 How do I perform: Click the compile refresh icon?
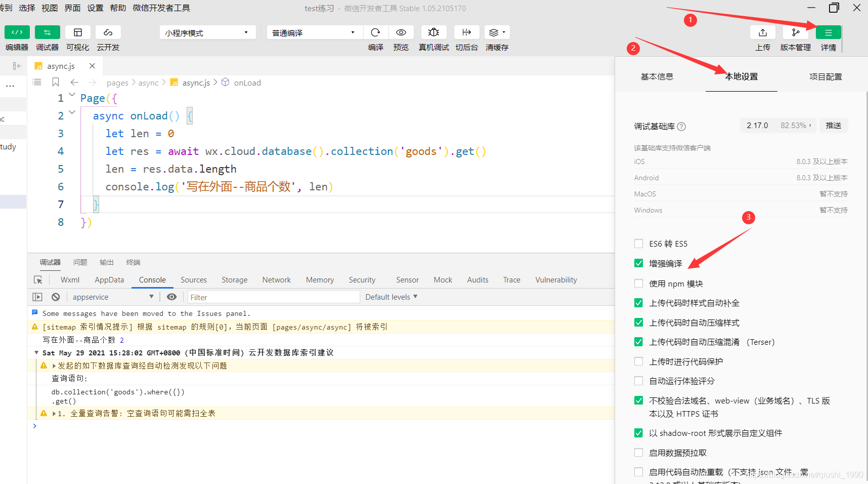pos(375,32)
